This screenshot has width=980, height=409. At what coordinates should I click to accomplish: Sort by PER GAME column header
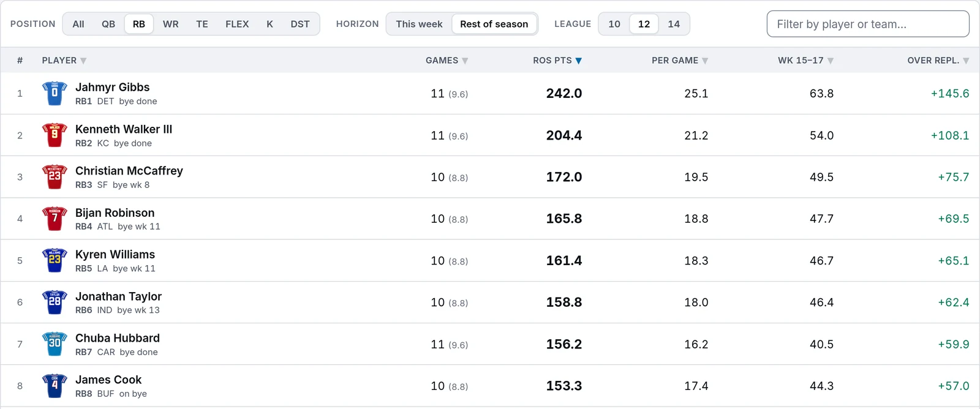point(680,61)
